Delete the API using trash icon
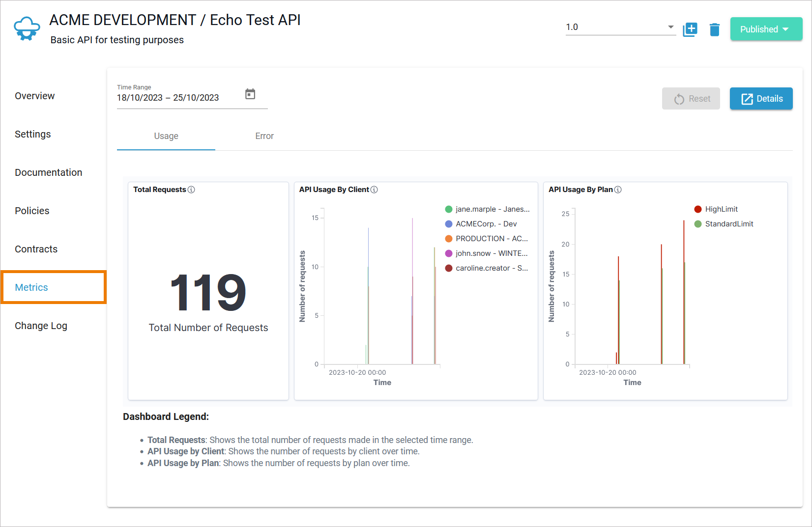 tap(714, 29)
